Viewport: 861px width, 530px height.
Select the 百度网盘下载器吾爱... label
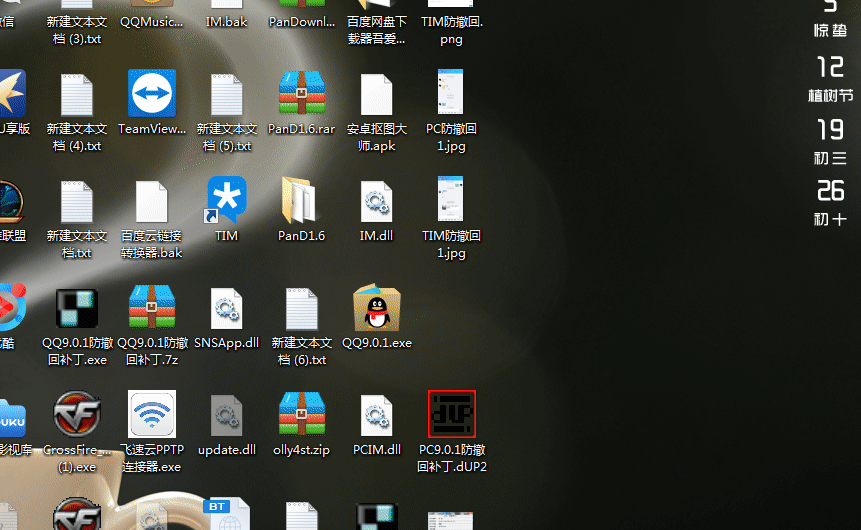click(377, 30)
